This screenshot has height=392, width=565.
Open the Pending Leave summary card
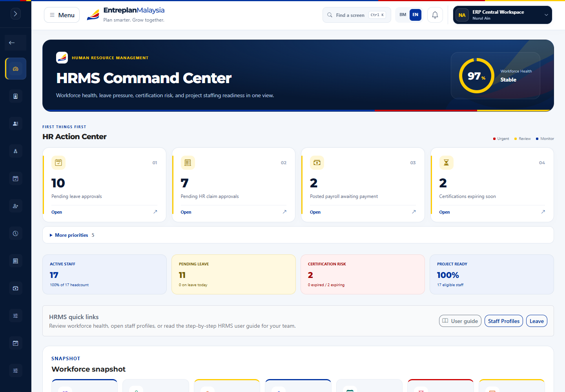point(233,274)
